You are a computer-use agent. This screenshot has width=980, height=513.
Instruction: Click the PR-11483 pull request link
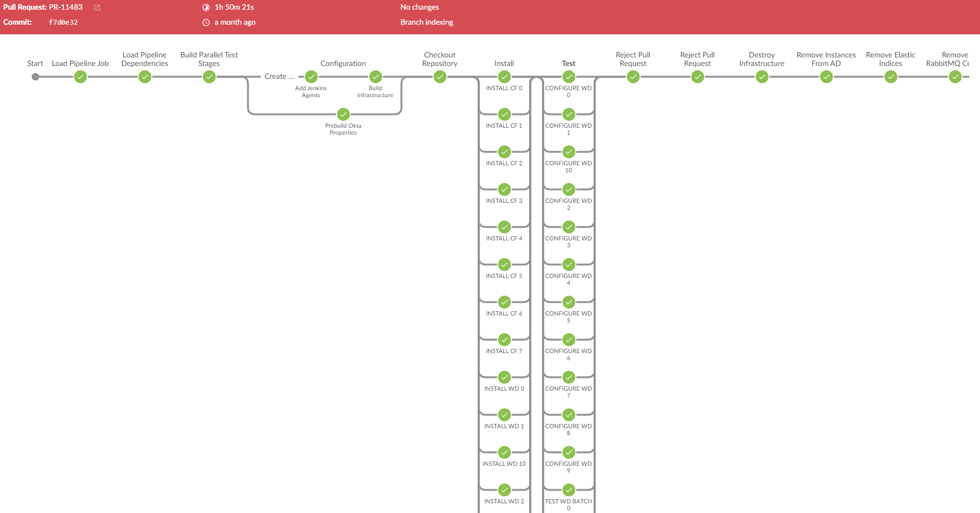(x=65, y=8)
